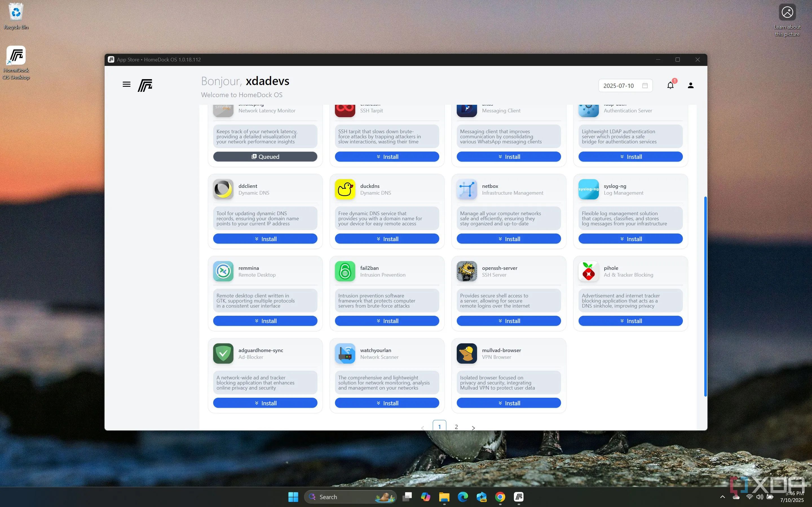Click the 2025-07-10 date field
The image size is (812, 507).
[618, 86]
